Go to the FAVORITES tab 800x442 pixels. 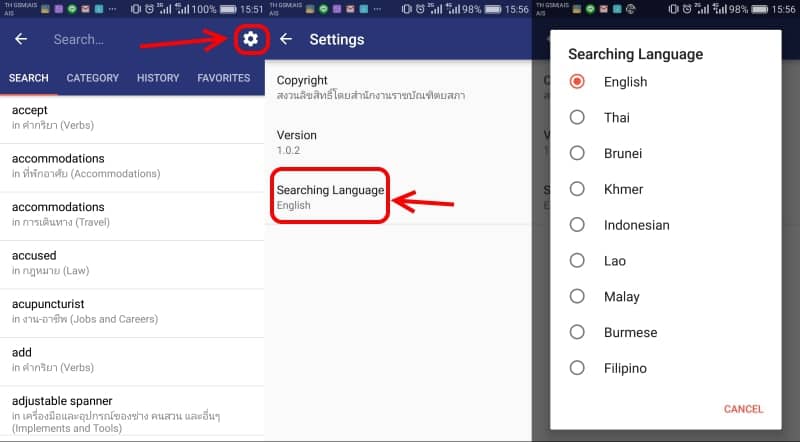pyautogui.click(x=223, y=78)
